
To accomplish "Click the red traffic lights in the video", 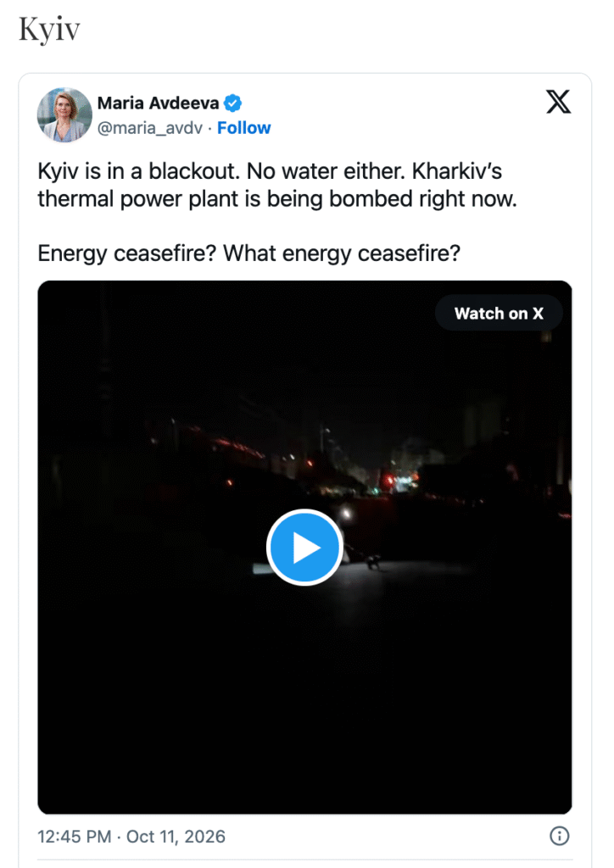I will tap(389, 480).
